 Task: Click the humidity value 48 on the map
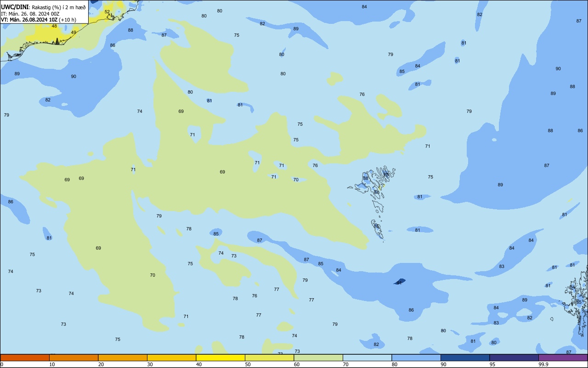click(54, 26)
